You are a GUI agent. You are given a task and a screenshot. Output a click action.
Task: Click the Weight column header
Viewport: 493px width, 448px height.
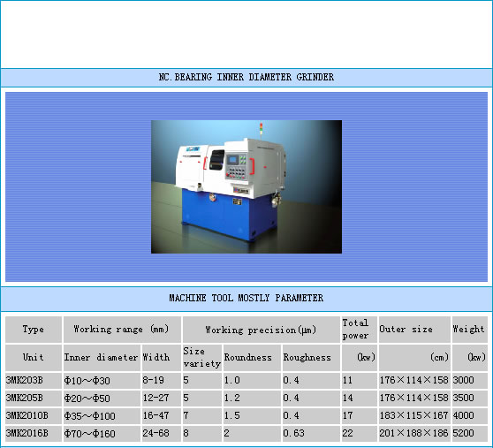coord(470,330)
